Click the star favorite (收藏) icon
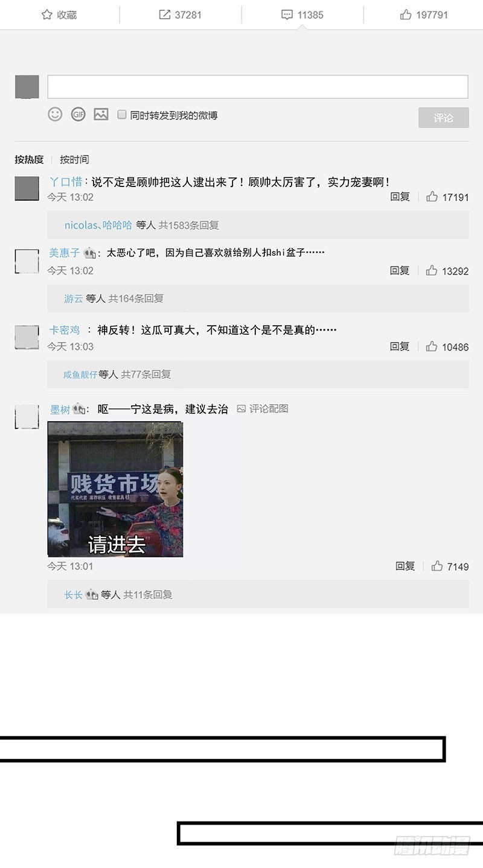483x868 pixels. [46, 14]
